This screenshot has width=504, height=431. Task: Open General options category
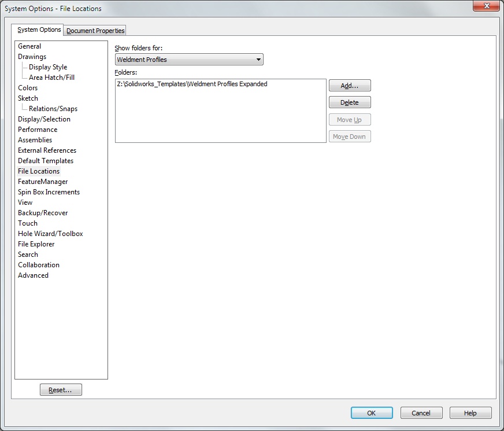(29, 46)
